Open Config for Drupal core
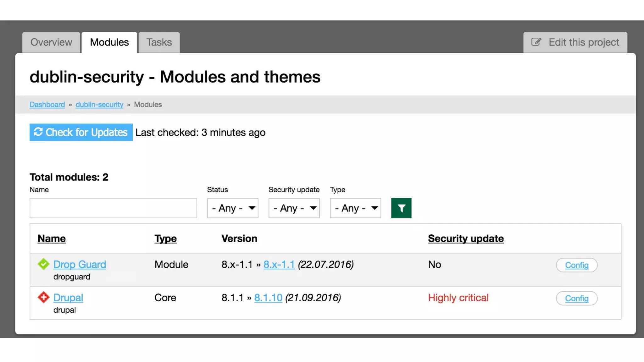644x362 pixels. [576, 298]
